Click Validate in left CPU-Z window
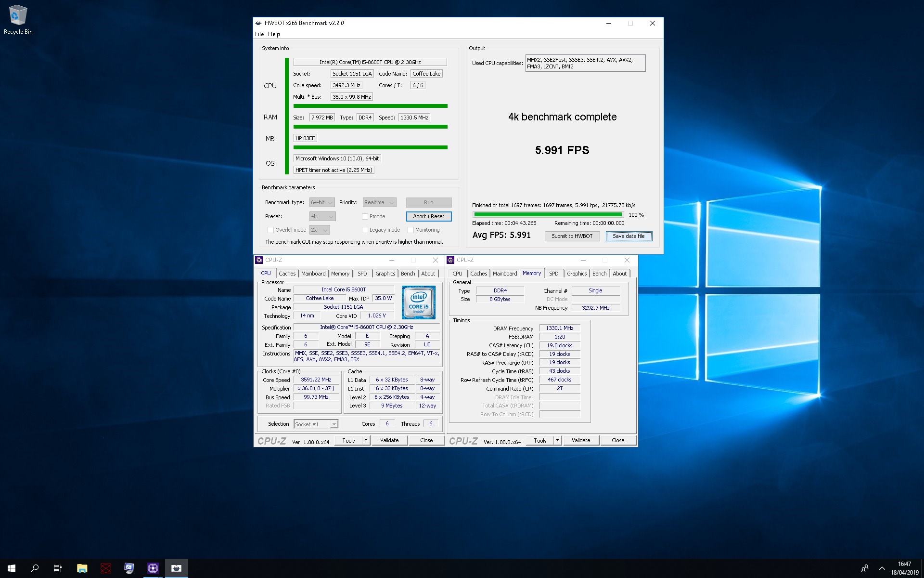924x578 pixels. click(x=389, y=440)
